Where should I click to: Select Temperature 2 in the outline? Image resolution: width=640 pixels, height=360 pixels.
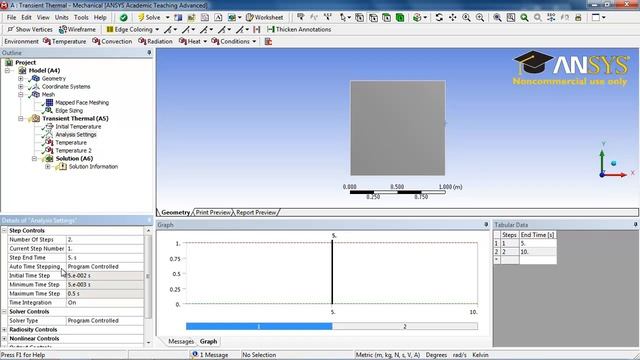(x=73, y=151)
